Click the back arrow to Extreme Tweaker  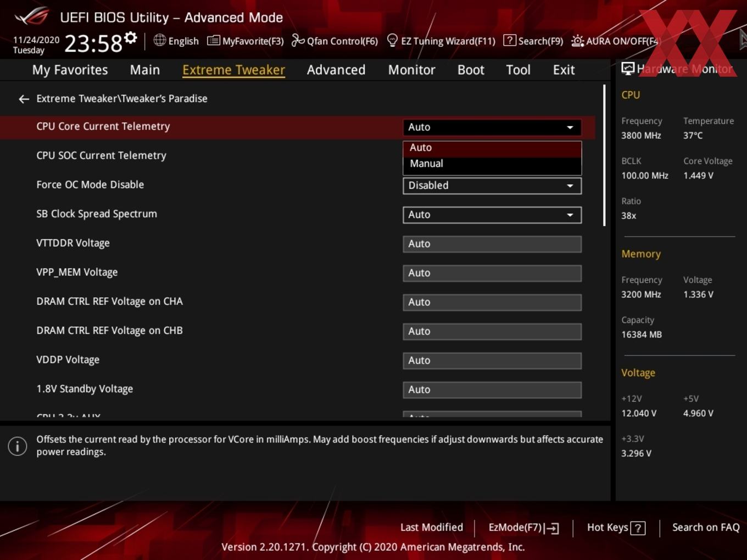24,99
